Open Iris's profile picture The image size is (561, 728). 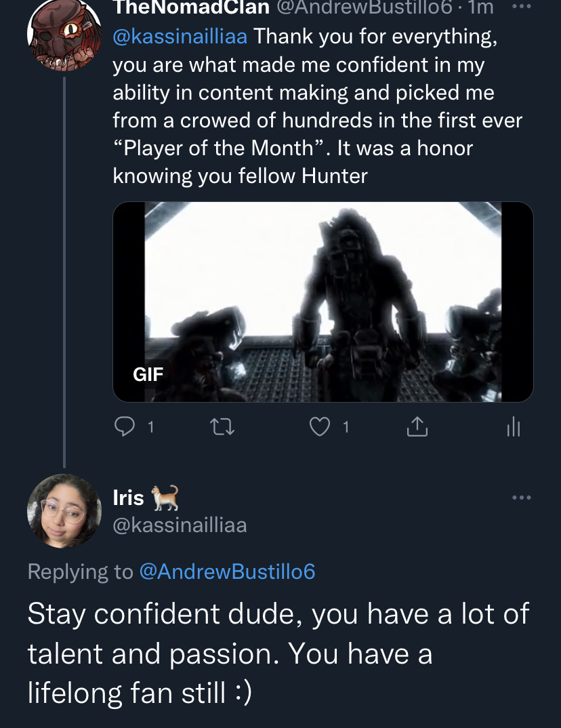(64, 510)
